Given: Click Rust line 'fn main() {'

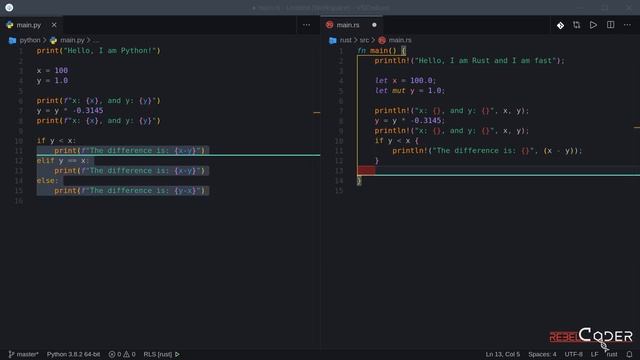Looking at the screenshot, I should pos(381,51).
